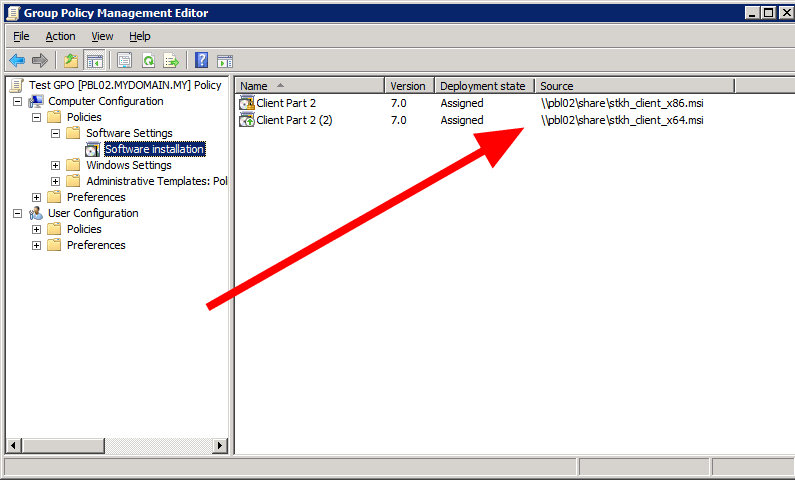Open the File menu
795x480 pixels.
(x=21, y=36)
